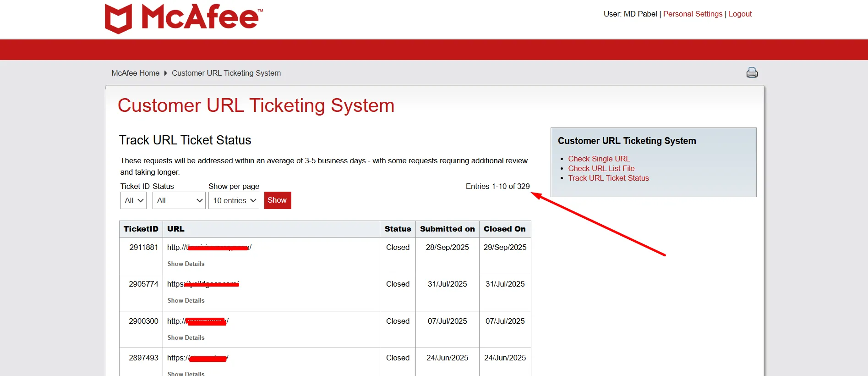Screen dimensions: 868x376
Task: Show Details for ticket 2900300
Action: click(186, 337)
